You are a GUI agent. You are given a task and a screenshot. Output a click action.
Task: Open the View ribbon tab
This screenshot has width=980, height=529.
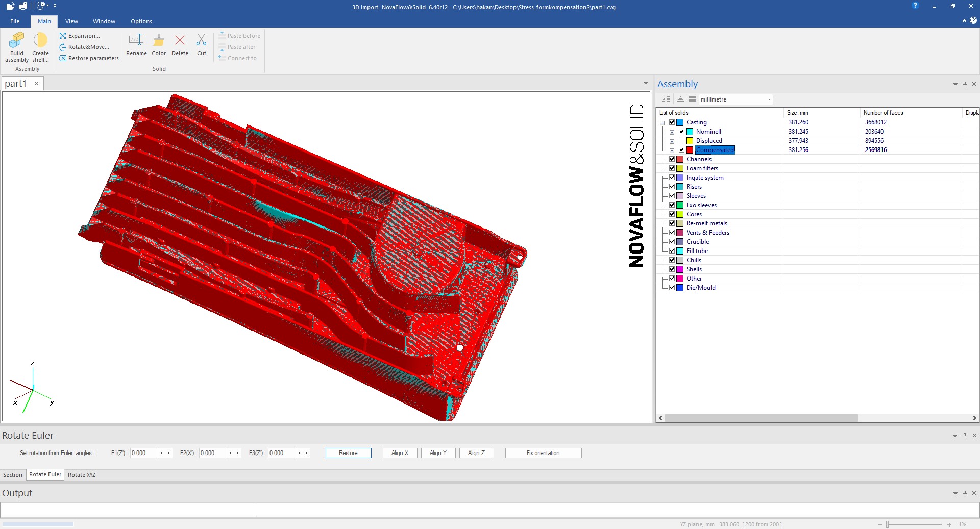point(71,21)
